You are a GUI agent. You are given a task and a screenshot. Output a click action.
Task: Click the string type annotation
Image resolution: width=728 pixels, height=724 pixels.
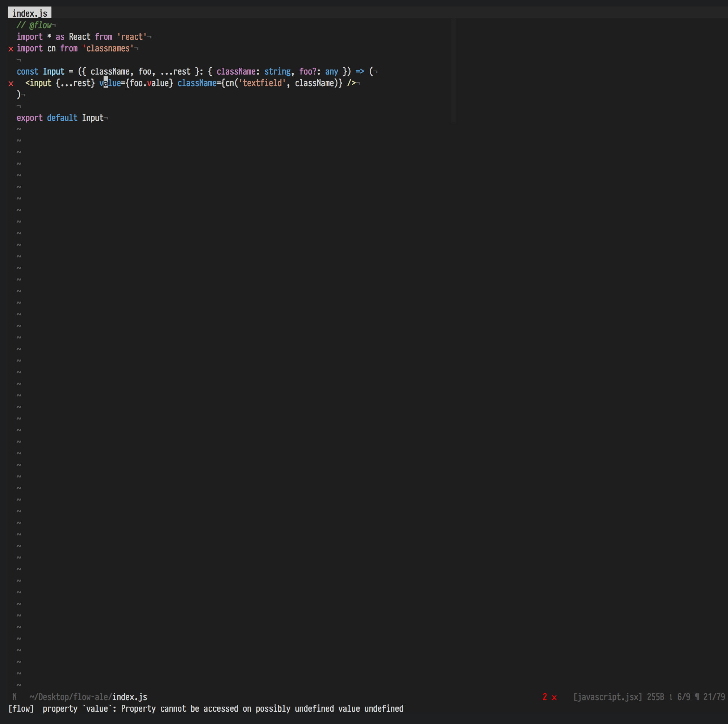277,72
